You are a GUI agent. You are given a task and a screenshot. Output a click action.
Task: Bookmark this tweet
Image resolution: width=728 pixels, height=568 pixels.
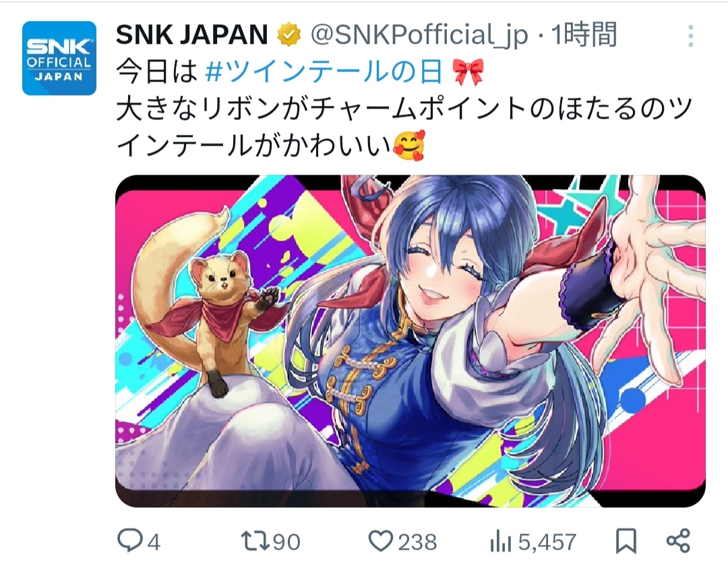(x=626, y=541)
